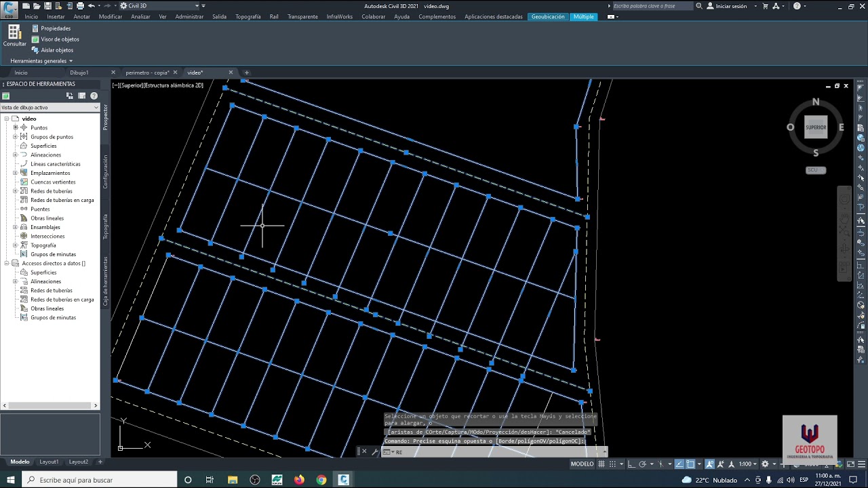Viewport: 868px width, 488px height.
Task: Open the Insertar ribbon tab
Action: click(56, 16)
